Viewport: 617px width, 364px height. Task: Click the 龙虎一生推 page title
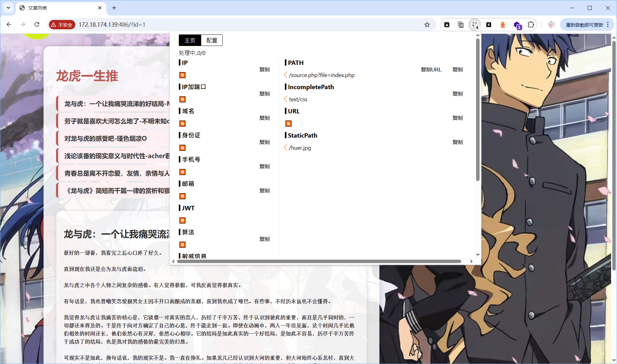(x=87, y=76)
